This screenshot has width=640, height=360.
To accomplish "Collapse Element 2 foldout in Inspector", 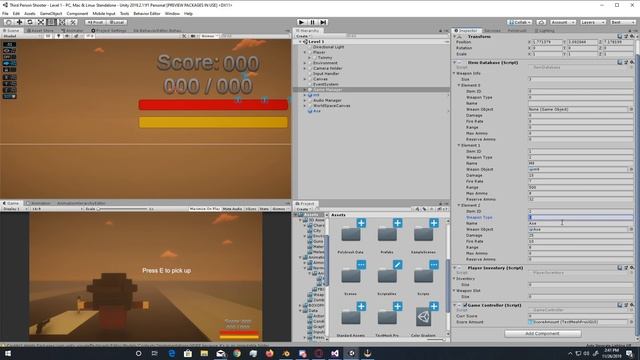I will point(459,205).
